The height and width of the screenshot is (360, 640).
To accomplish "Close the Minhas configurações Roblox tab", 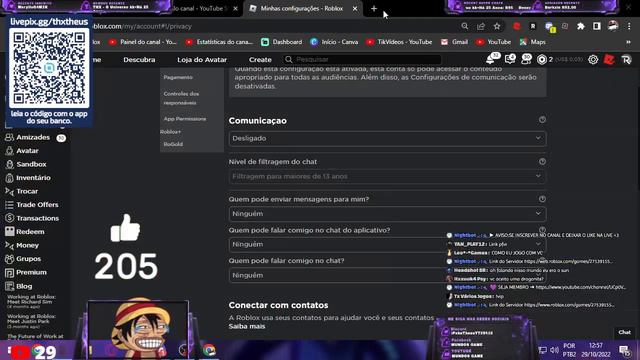I will 355,8.
